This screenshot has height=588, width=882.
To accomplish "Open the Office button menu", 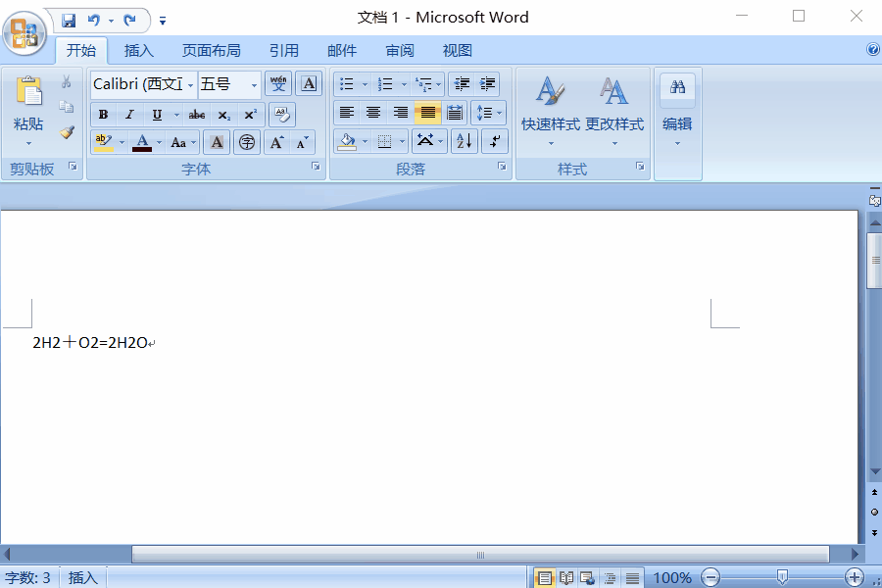I will (x=24, y=32).
